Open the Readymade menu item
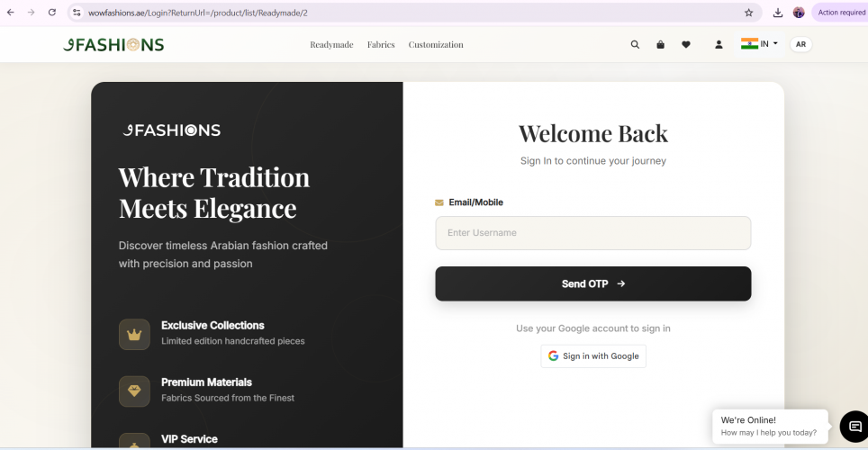This screenshot has height=450, width=868. (x=331, y=45)
